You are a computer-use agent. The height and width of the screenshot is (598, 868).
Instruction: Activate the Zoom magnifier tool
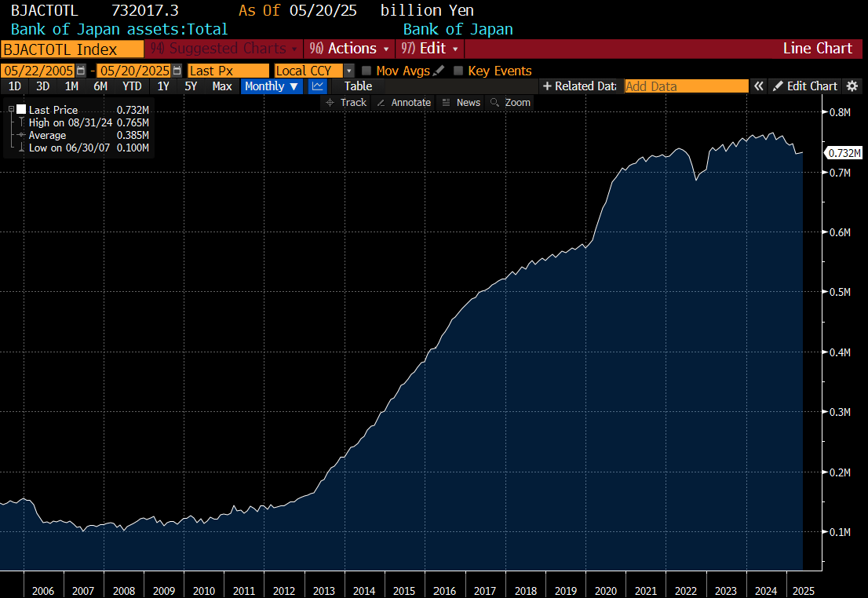pyautogui.click(x=510, y=103)
